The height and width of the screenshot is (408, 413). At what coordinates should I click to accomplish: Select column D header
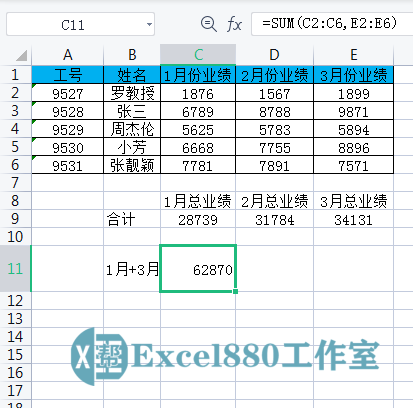pyautogui.click(x=274, y=55)
